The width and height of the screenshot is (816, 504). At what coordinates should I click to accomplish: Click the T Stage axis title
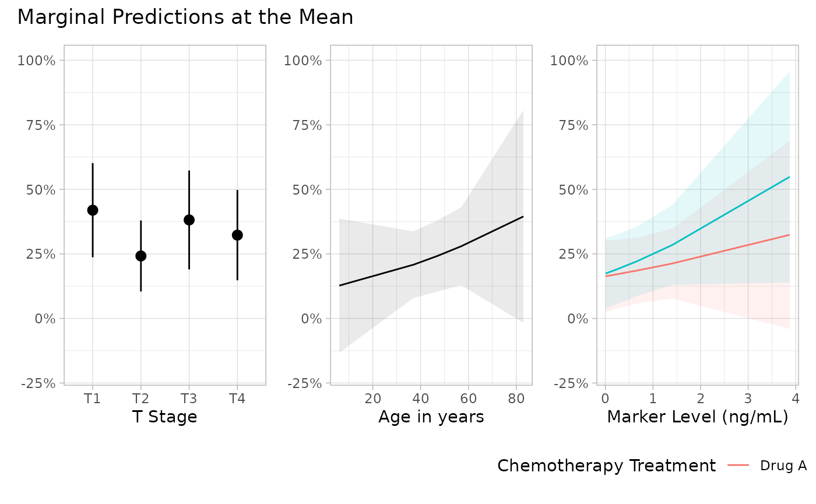click(165, 417)
